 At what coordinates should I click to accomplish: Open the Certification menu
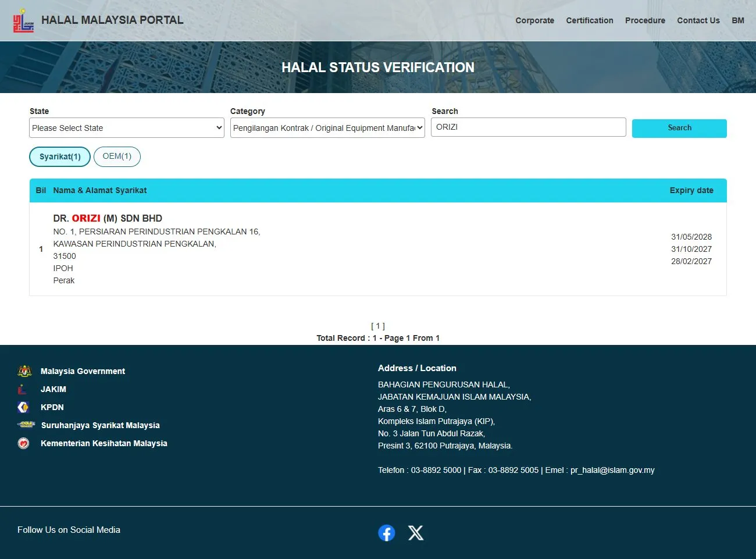pyautogui.click(x=590, y=20)
